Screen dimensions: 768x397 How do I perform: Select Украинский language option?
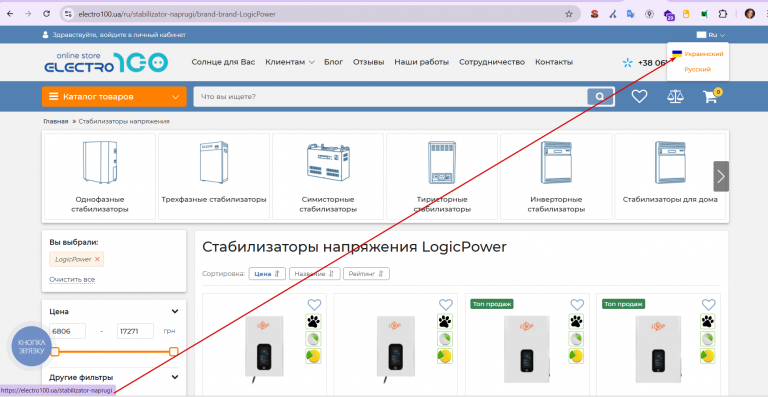click(x=697, y=54)
